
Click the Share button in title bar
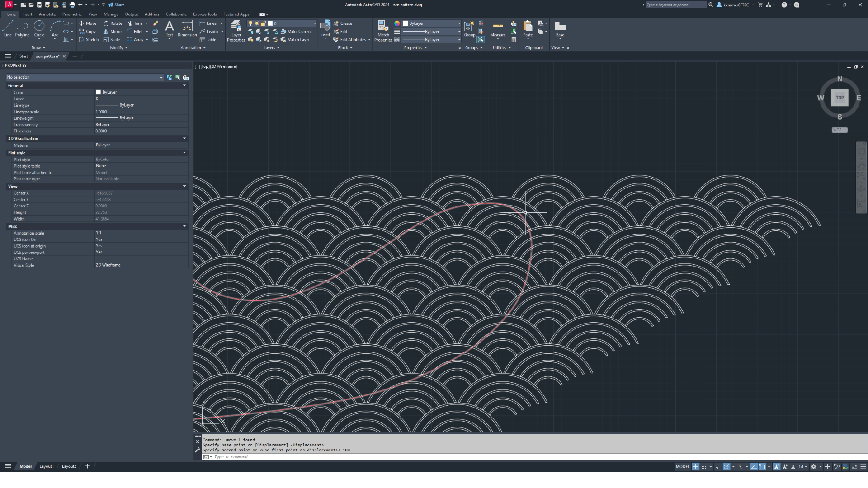[x=116, y=5]
